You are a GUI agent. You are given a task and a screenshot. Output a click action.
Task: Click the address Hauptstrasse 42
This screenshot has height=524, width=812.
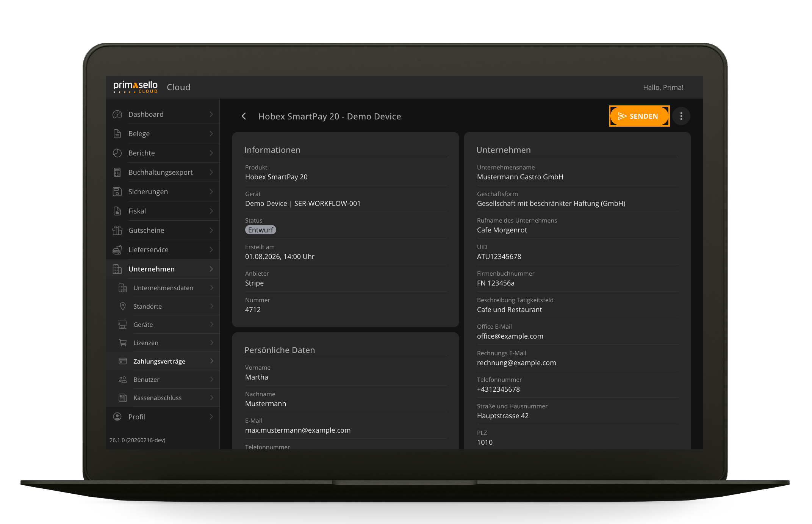point(503,416)
